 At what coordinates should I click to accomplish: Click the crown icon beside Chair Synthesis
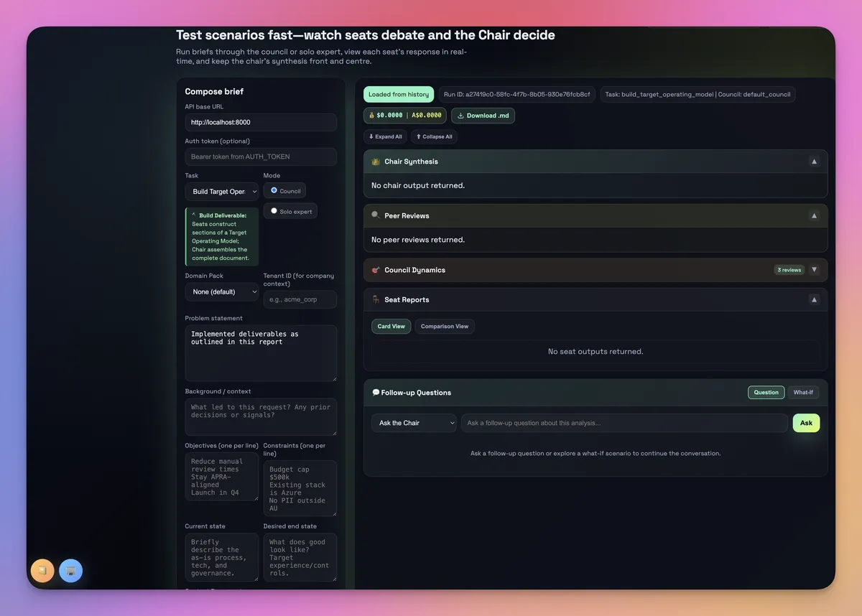[375, 161]
